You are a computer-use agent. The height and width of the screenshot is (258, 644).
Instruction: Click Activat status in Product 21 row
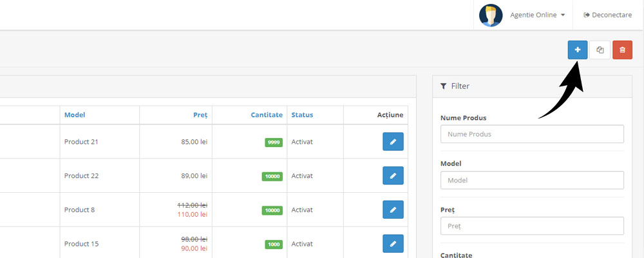click(302, 141)
